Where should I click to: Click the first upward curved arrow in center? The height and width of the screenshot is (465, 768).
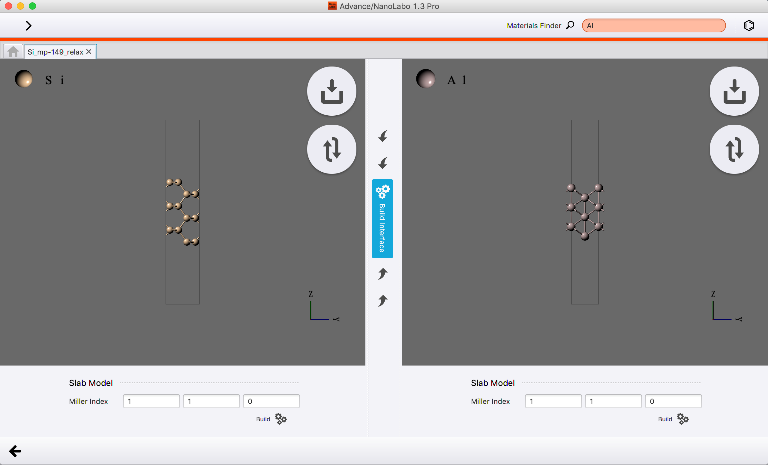(383, 273)
